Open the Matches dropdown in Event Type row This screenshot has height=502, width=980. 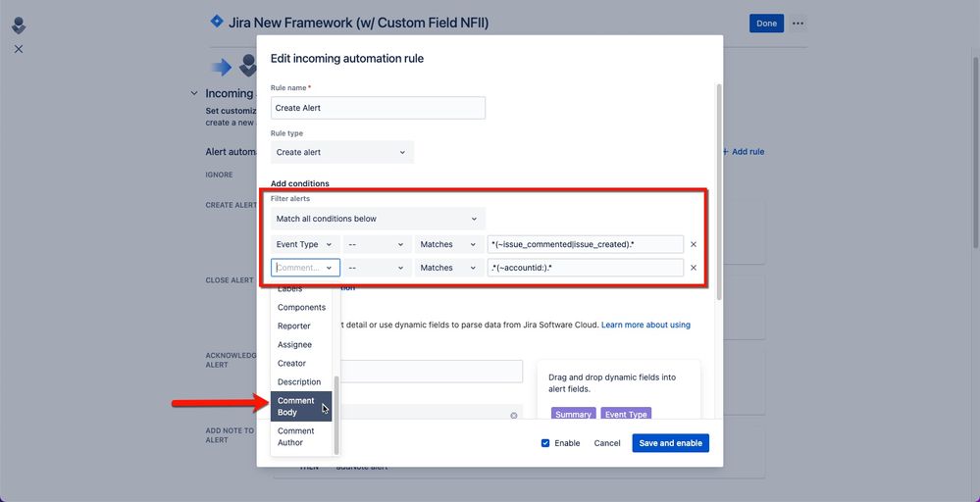pos(448,245)
